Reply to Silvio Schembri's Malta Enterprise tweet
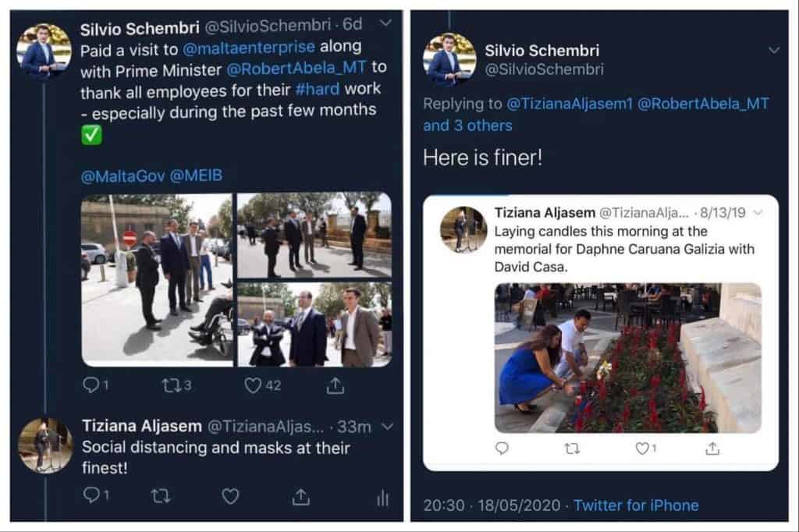This screenshot has height=532, width=799. click(91, 385)
